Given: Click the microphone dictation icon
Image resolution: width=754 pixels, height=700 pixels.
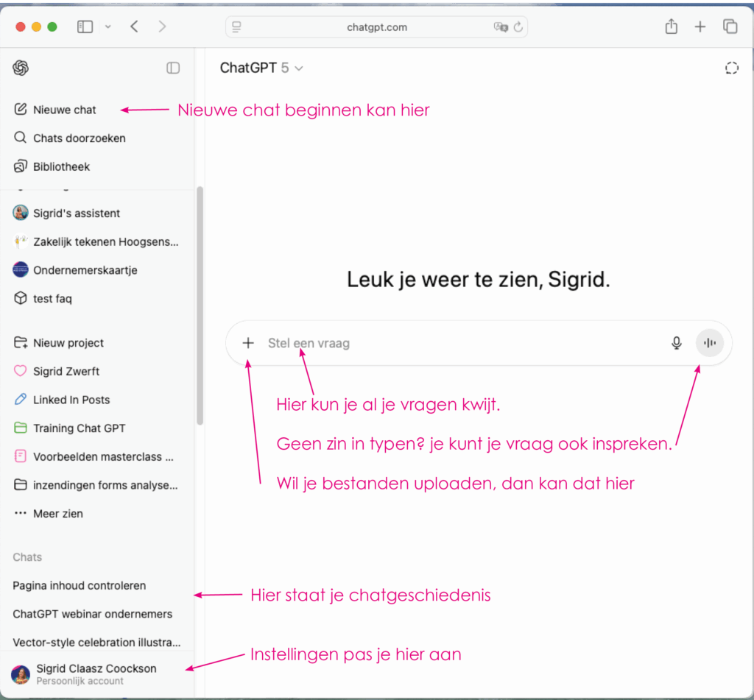Looking at the screenshot, I should coord(676,343).
